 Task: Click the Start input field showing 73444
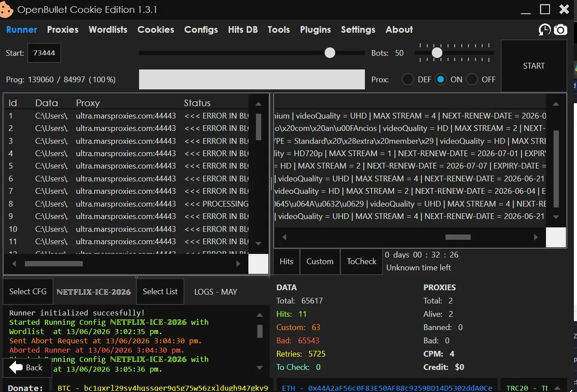point(44,53)
